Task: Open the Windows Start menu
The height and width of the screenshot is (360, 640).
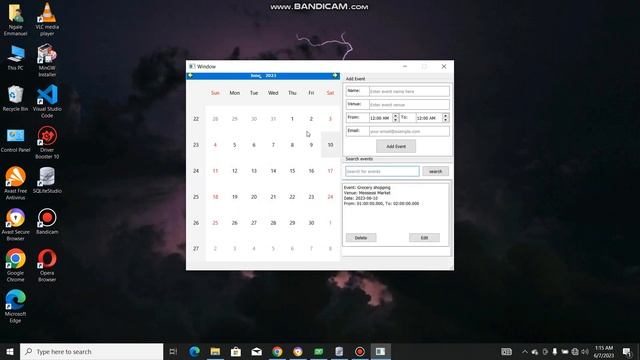Action: point(10,351)
